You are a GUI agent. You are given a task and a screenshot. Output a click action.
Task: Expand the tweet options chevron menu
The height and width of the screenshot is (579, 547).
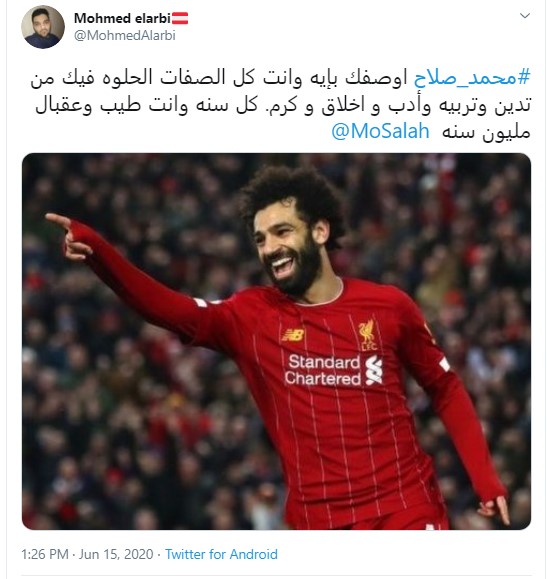click(525, 16)
